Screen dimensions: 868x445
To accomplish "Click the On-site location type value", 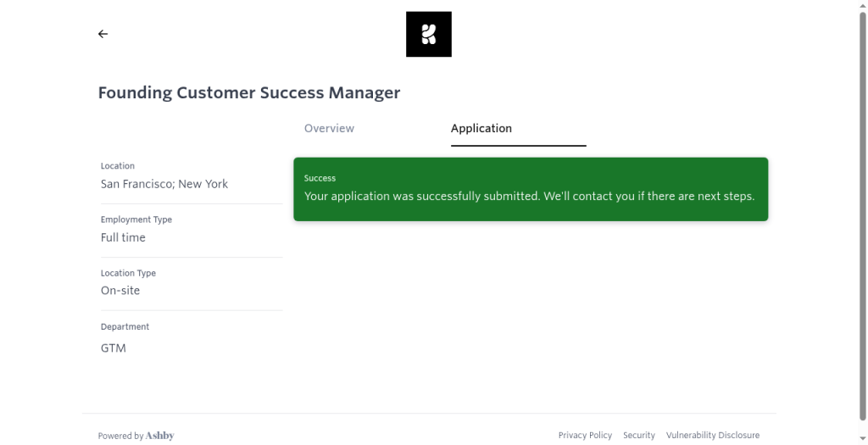I will coord(120,291).
